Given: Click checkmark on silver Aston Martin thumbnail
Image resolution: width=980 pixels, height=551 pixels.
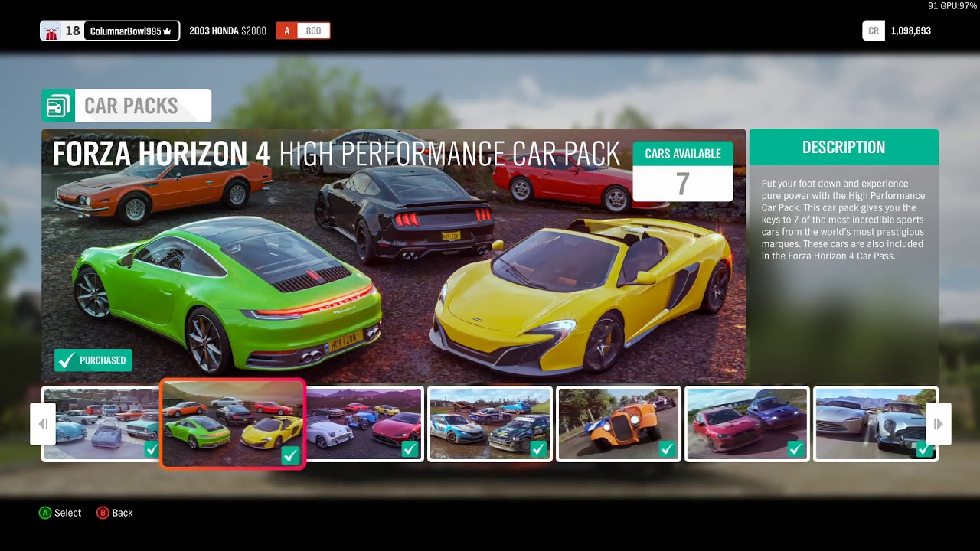Looking at the screenshot, I should (924, 449).
